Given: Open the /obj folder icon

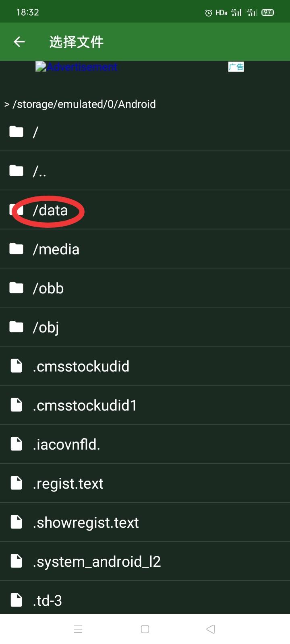Looking at the screenshot, I should (16, 327).
